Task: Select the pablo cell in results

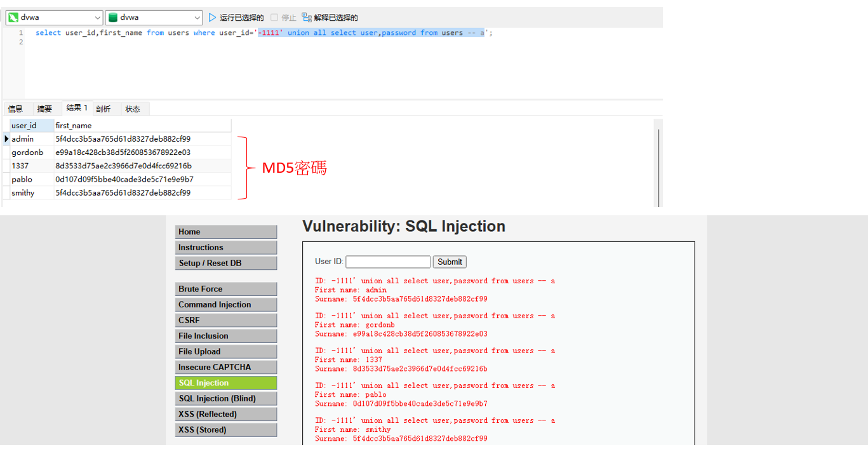Action: pyautogui.click(x=32, y=179)
